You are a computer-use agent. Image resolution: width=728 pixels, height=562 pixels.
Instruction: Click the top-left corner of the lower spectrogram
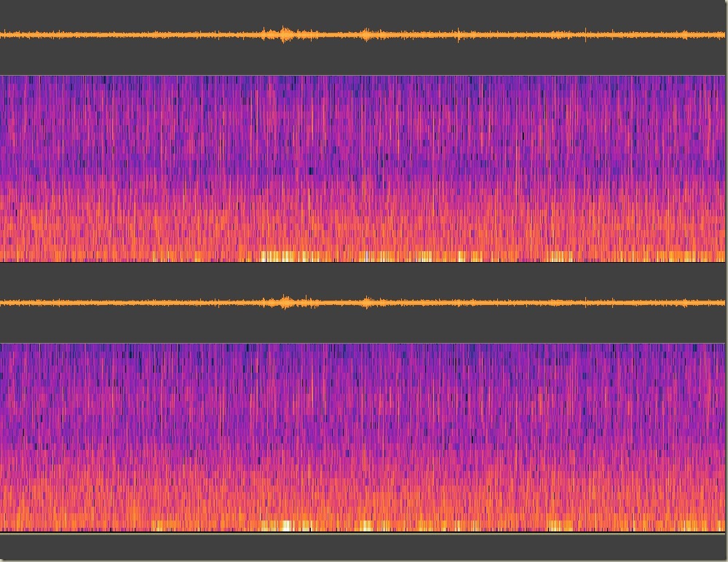[1, 345]
